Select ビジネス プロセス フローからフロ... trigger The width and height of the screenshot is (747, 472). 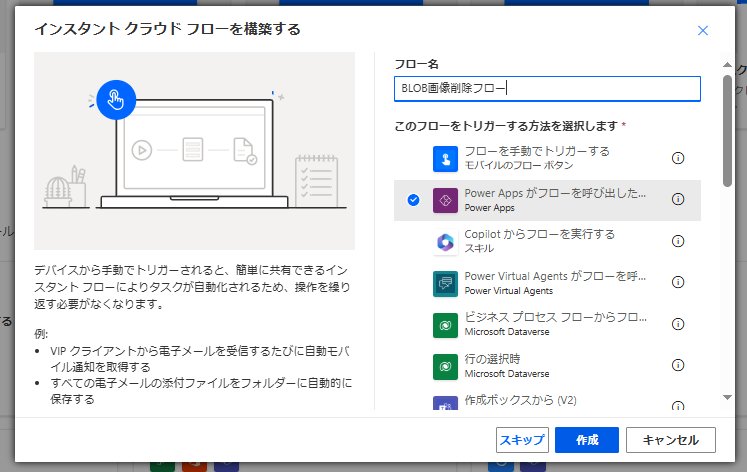pyautogui.click(x=547, y=325)
